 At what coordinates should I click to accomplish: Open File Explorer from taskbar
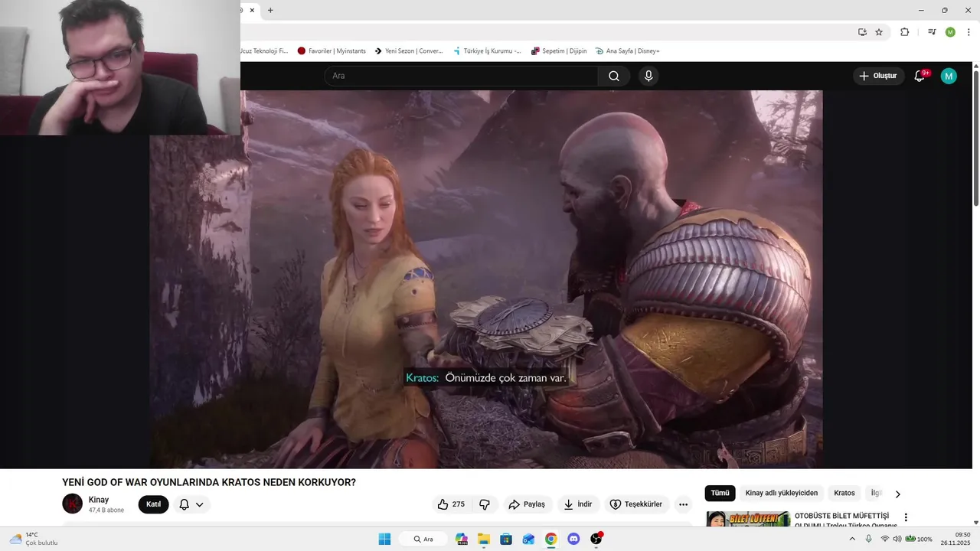point(484,539)
